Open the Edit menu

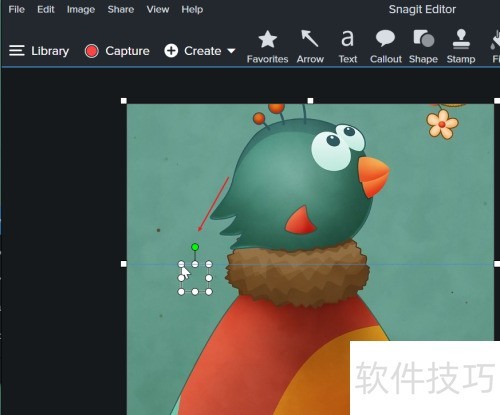coord(46,9)
